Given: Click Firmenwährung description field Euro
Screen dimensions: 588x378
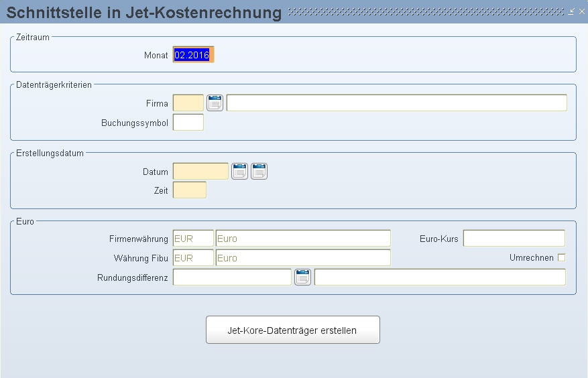Looking at the screenshot, I should (x=303, y=238).
